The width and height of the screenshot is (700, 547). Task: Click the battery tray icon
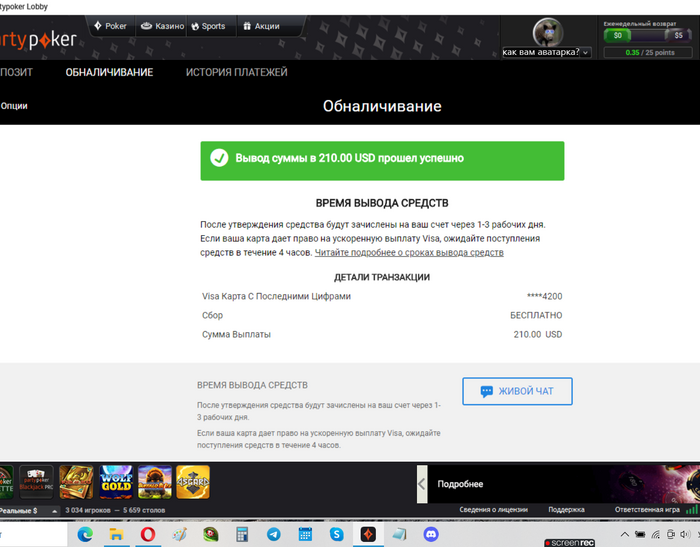click(x=640, y=534)
